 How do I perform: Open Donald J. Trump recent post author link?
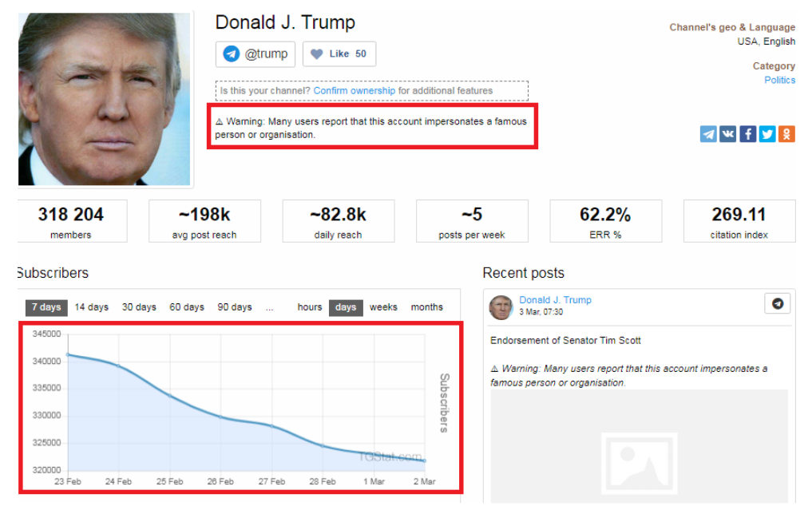[x=555, y=300]
